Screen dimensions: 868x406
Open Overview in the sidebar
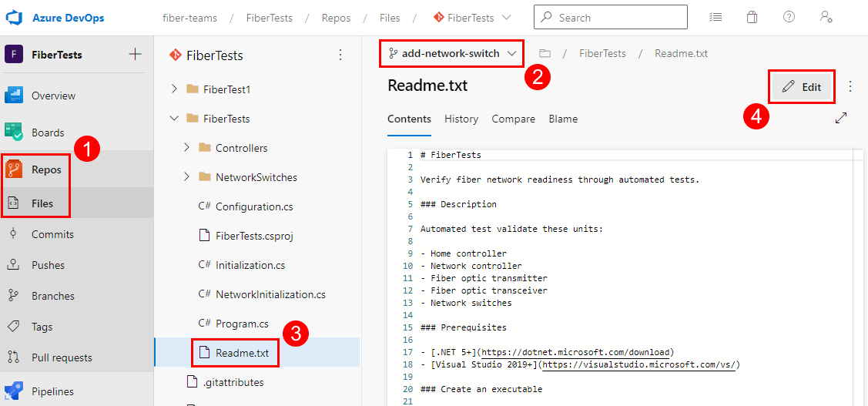[53, 96]
